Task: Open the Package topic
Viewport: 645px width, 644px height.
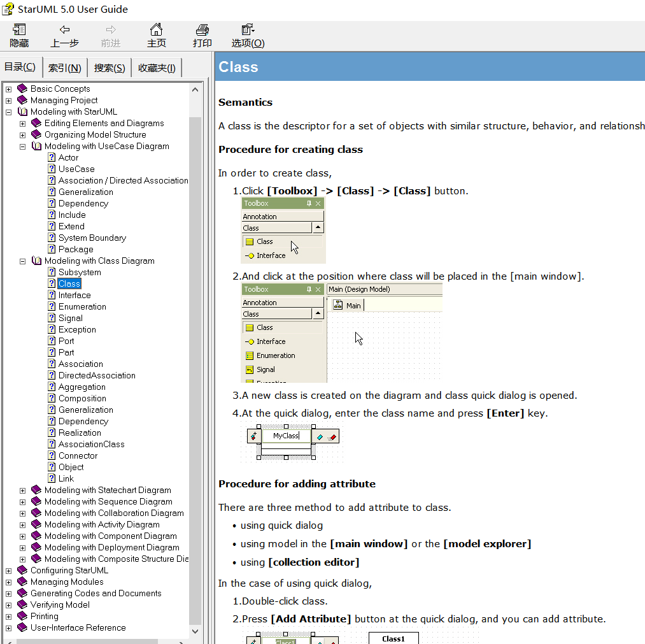Action: (76, 249)
